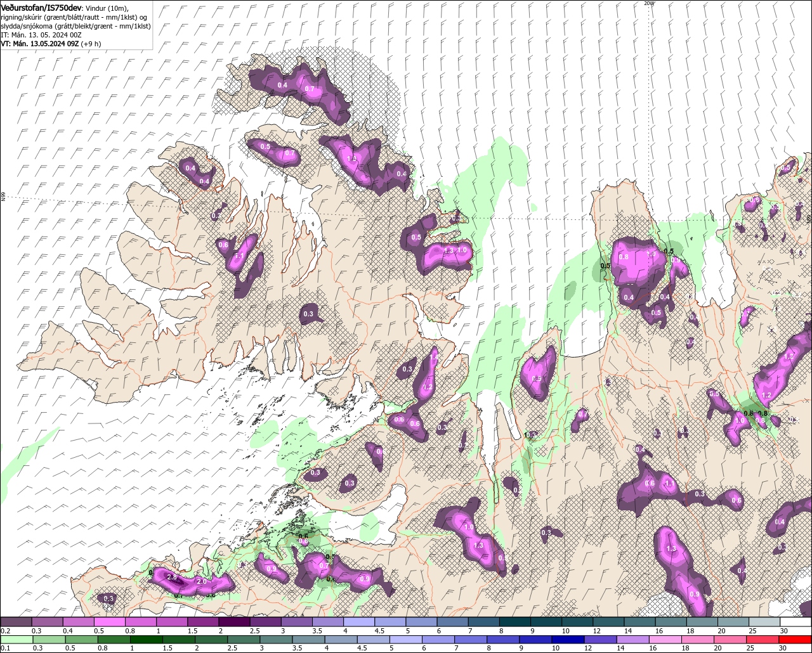
Task: Choose the light grey snow swatch for 25 to 30
Action: (x=764, y=622)
